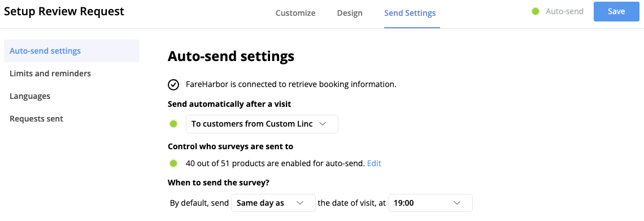Toggle Auto-send label in top bar
Image resolution: width=644 pixels, height=221 pixels.
coord(564,11)
